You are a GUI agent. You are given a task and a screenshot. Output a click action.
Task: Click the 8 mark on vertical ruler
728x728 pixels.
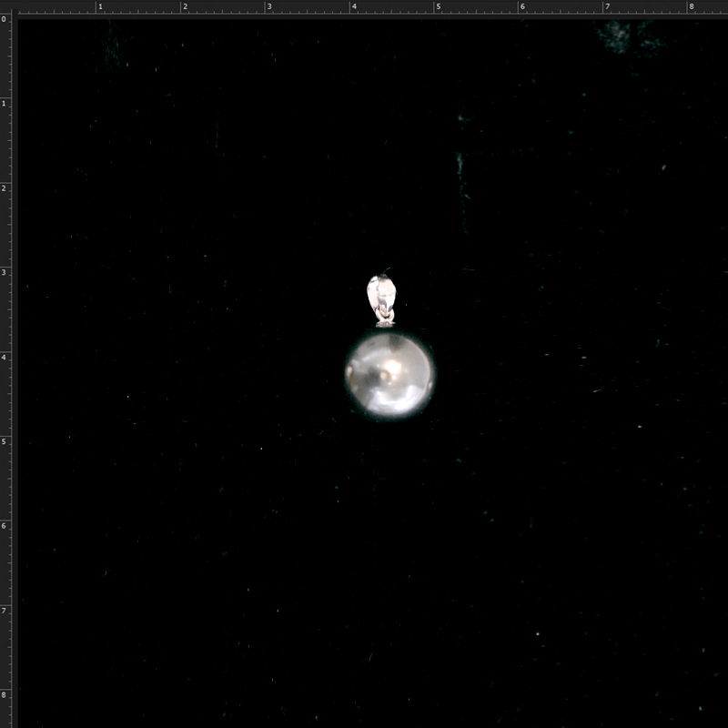point(4,695)
